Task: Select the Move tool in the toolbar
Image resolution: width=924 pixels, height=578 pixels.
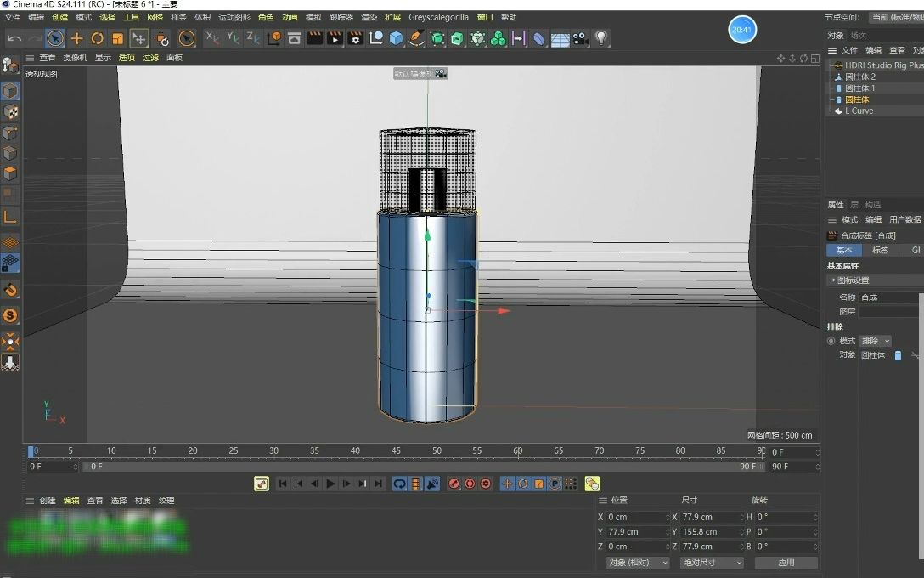Action: (78, 37)
